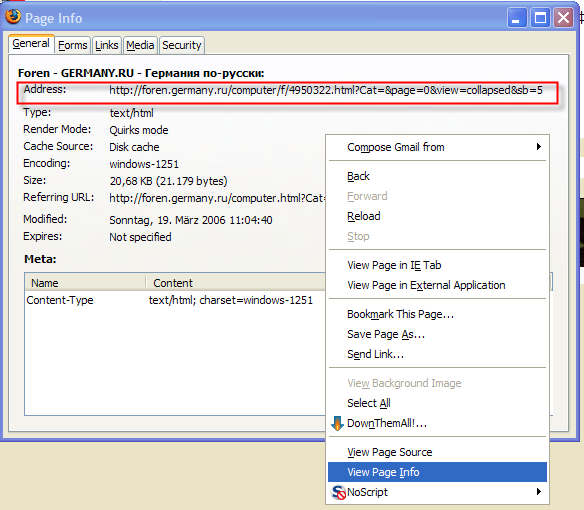Click the DownThemAll arrow icon
Viewport: 584px width, 510px height.
coord(337,423)
